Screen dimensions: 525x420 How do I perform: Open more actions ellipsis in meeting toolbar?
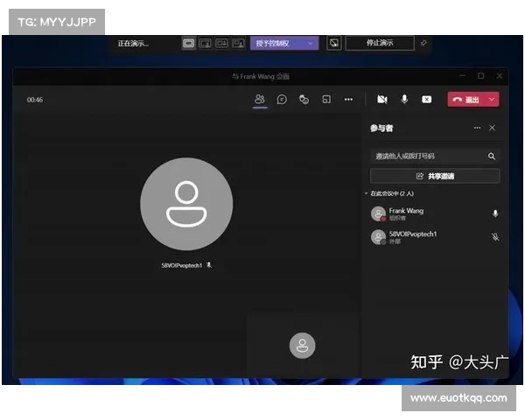pos(348,100)
